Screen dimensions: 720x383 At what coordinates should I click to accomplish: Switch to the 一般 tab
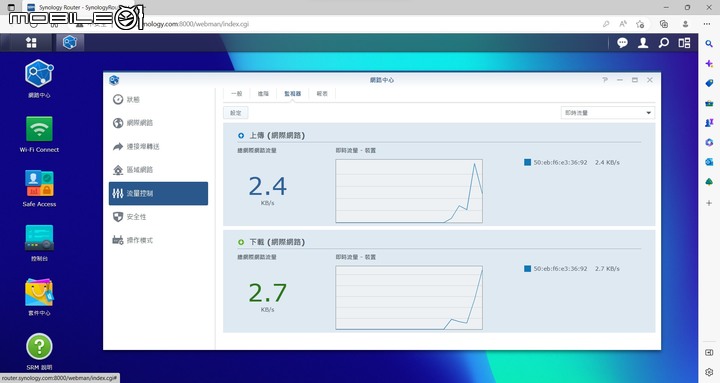pyautogui.click(x=236, y=94)
